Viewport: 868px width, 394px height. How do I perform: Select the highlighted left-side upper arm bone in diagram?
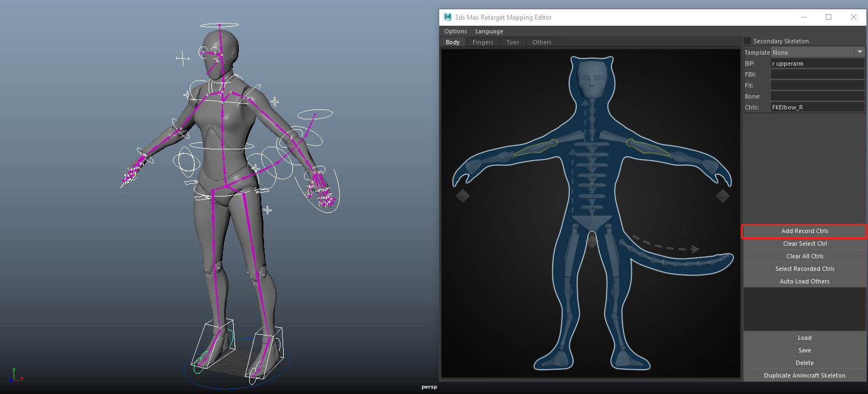click(536, 148)
